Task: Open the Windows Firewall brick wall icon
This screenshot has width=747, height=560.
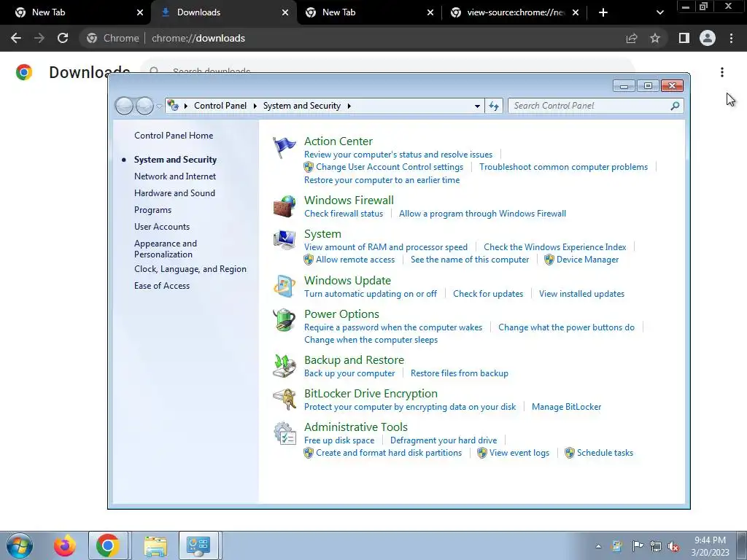Action: (285, 206)
